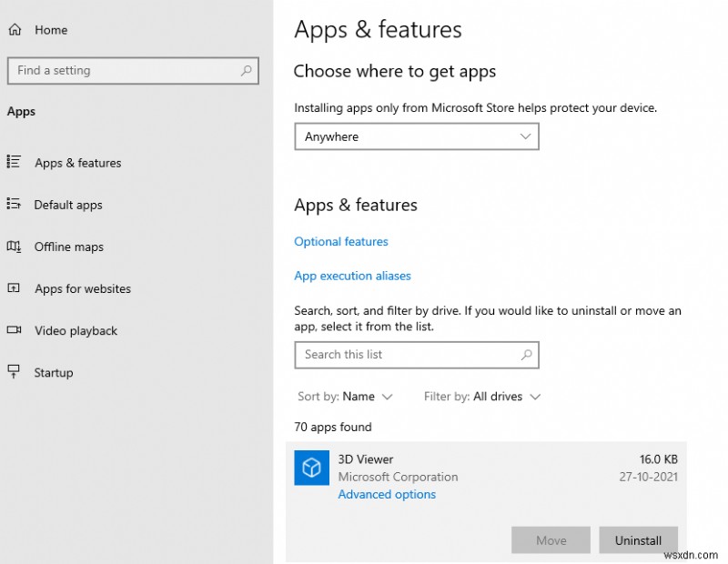Click the Offline maps icon
728x564 pixels.
[x=14, y=246]
